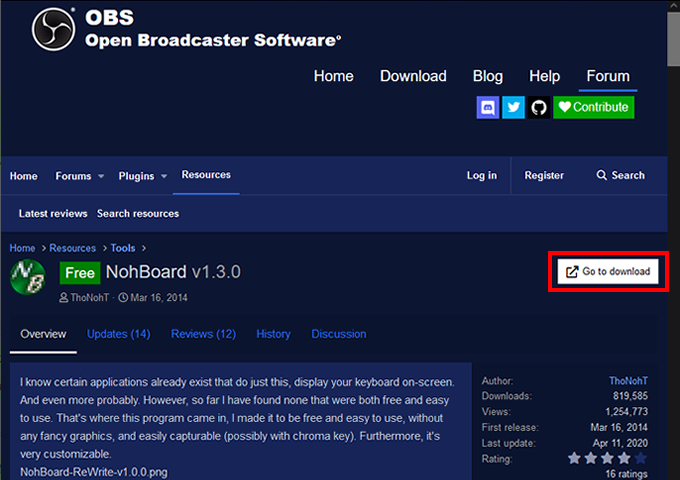Click the Log in link
This screenshot has height=480, width=680.
pyautogui.click(x=482, y=175)
